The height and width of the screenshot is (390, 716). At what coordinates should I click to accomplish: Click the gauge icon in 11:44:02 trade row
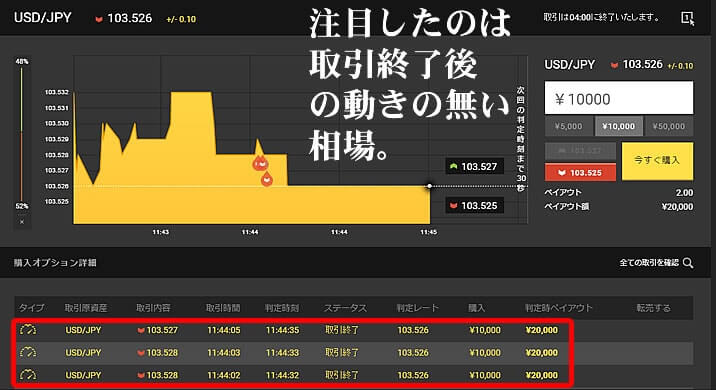(x=27, y=374)
